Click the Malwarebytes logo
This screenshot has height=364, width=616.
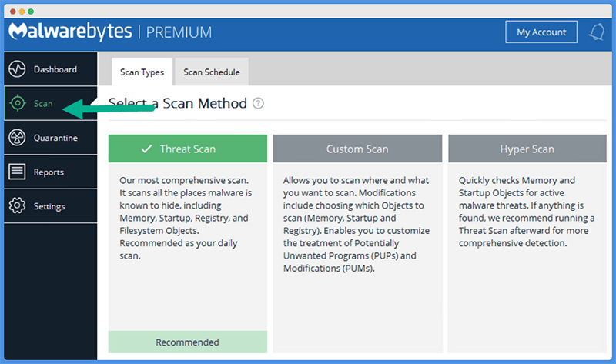[70, 32]
